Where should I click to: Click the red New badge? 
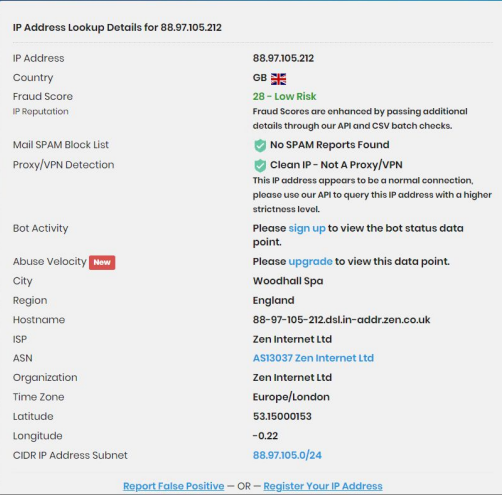coord(102,262)
